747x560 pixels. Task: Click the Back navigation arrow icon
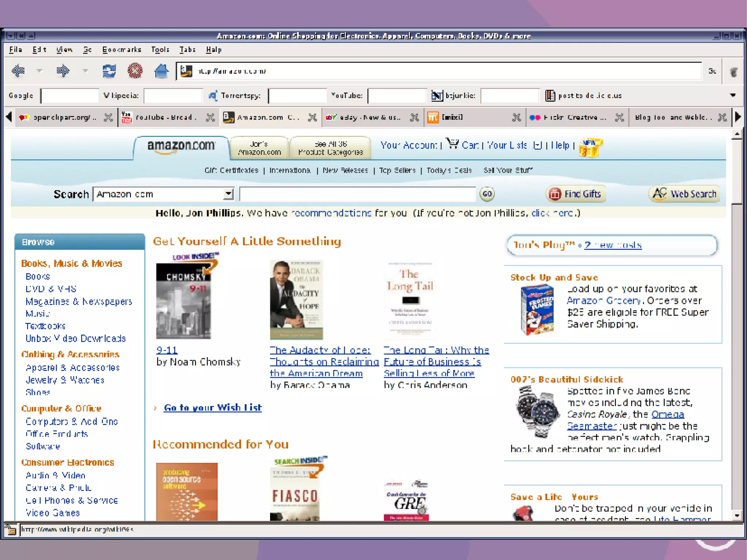pyautogui.click(x=18, y=71)
